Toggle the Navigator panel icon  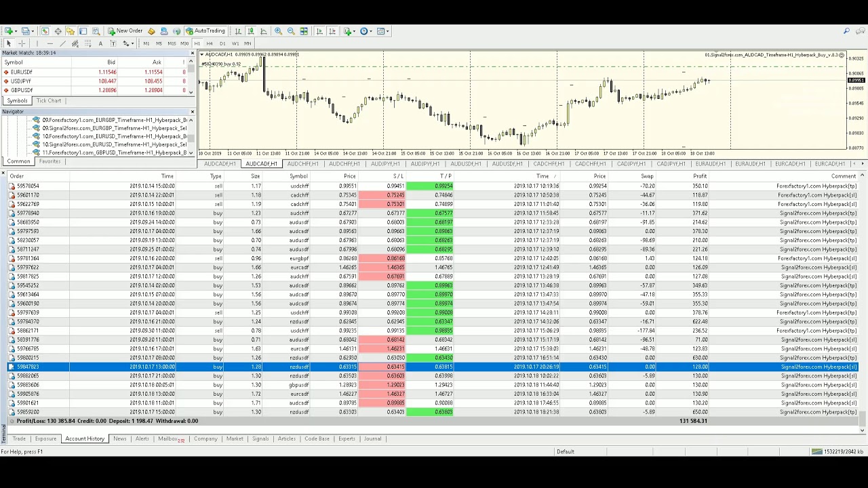[x=70, y=30]
